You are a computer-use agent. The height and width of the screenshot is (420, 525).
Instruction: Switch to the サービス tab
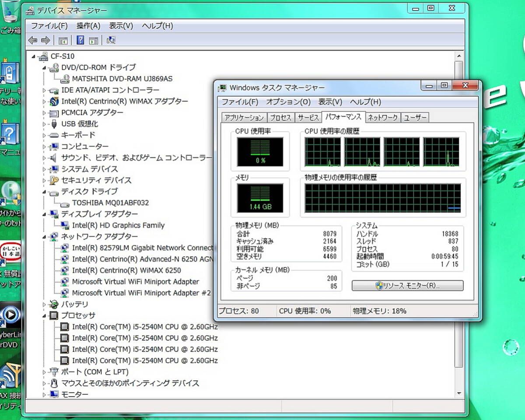click(308, 118)
